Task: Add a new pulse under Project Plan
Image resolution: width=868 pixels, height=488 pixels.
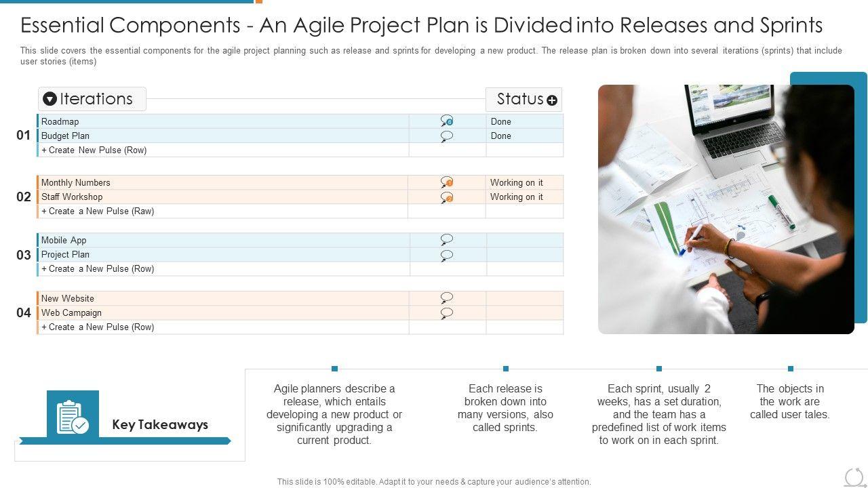Action: pos(97,268)
